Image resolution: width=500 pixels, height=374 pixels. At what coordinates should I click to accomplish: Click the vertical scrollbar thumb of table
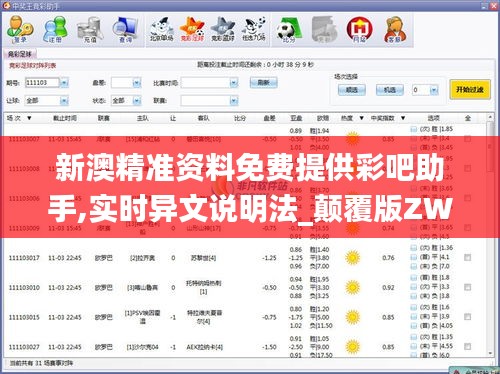[490, 147]
